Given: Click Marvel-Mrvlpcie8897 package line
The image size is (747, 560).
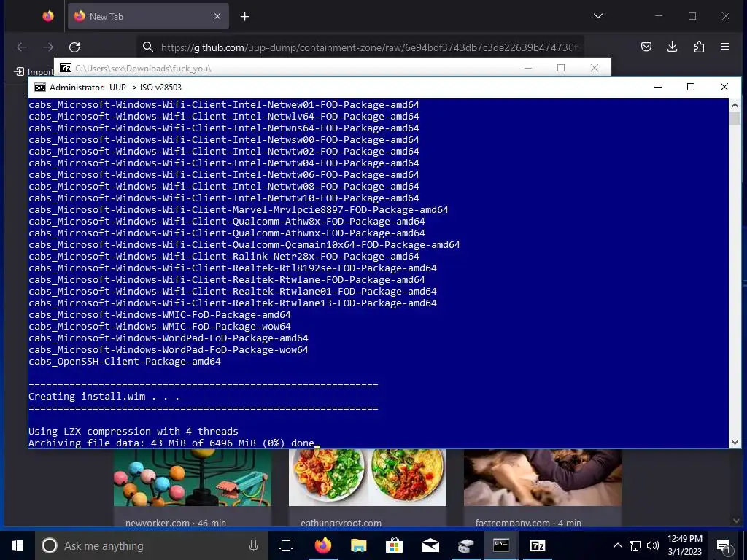Looking at the screenshot, I should click(239, 209).
